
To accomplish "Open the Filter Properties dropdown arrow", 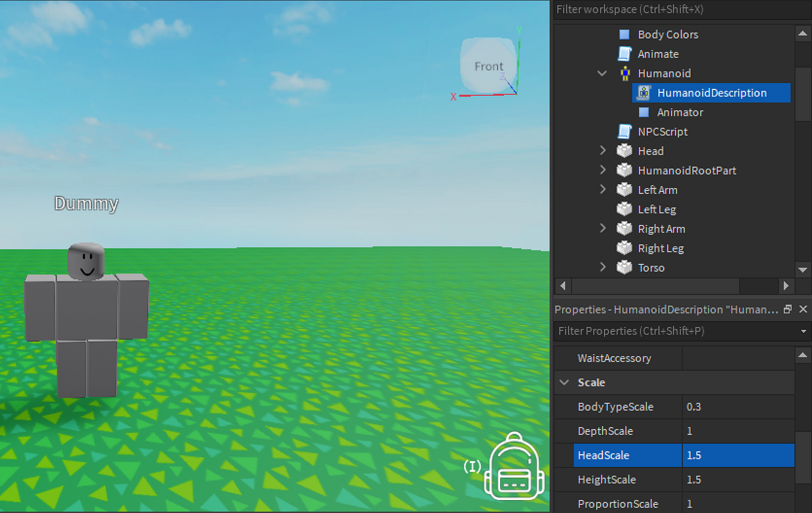I will point(804,331).
